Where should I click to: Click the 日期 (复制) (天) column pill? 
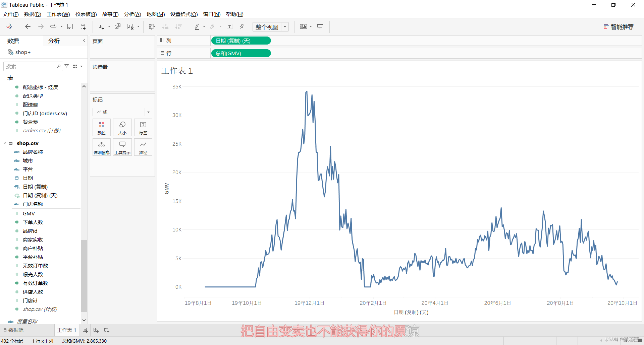click(241, 41)
